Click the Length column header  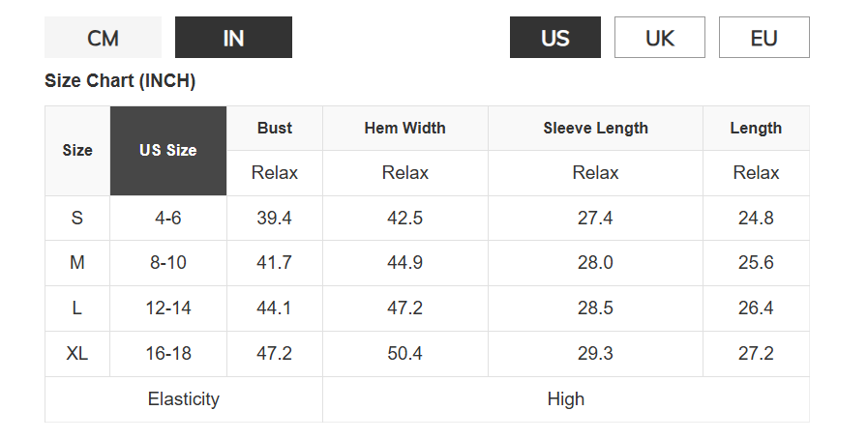pos(756,128)
